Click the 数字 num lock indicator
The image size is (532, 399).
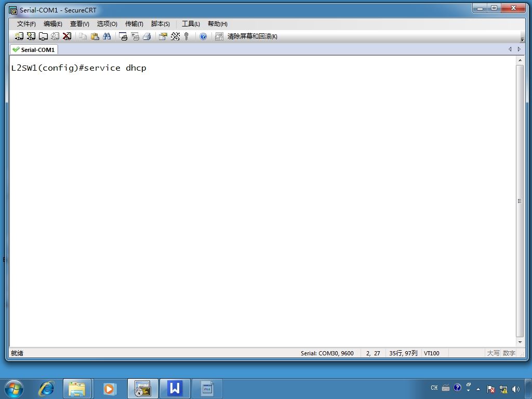coord(509,353)
